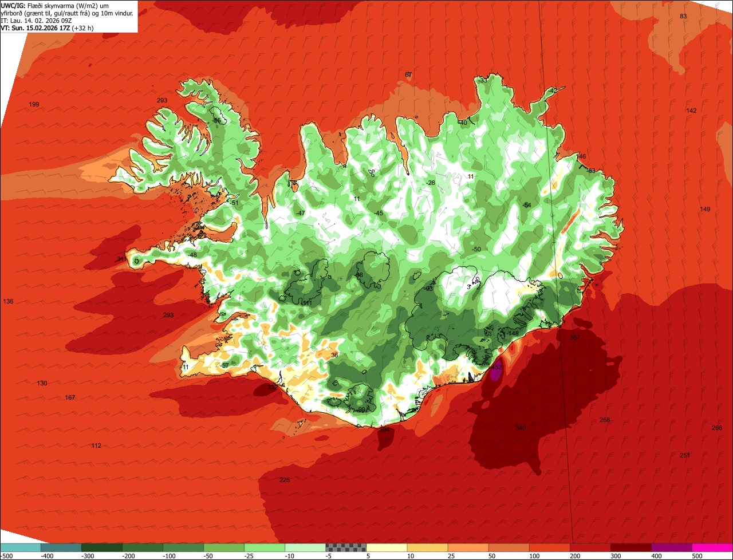733x560 pixels.
Task: Click the 'IT: Lau. 14. 02. 2026 09Z' line
Action: point(36,20)
